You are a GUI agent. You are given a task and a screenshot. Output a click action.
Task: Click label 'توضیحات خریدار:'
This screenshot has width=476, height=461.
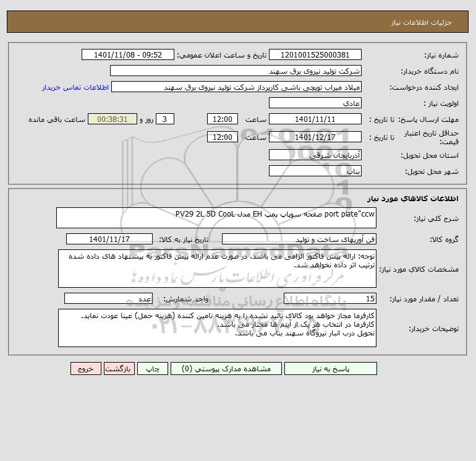434,329
